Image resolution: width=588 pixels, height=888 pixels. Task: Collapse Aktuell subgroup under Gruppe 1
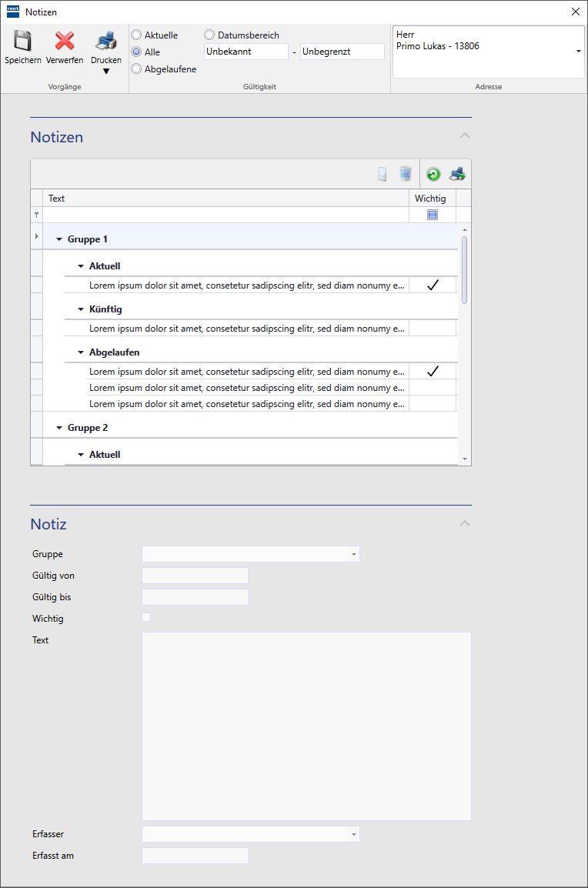click(x=81, y=266)
